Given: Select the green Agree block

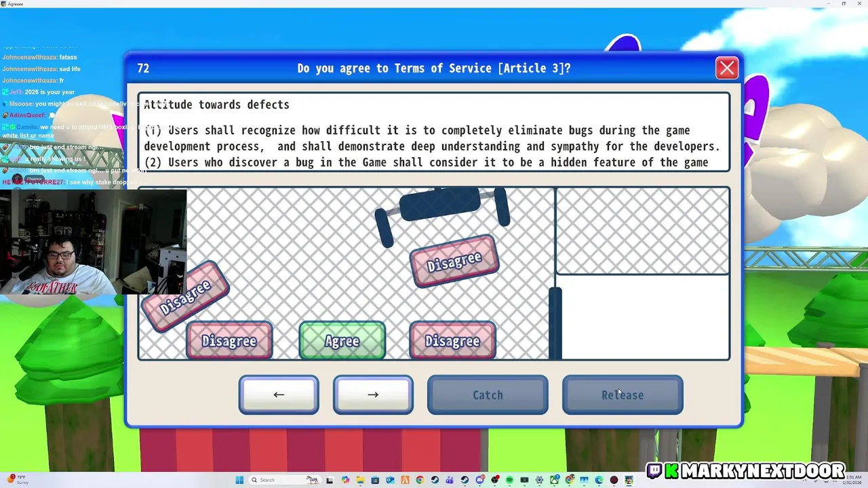Looking at the screenshot, I should point(342,340).
